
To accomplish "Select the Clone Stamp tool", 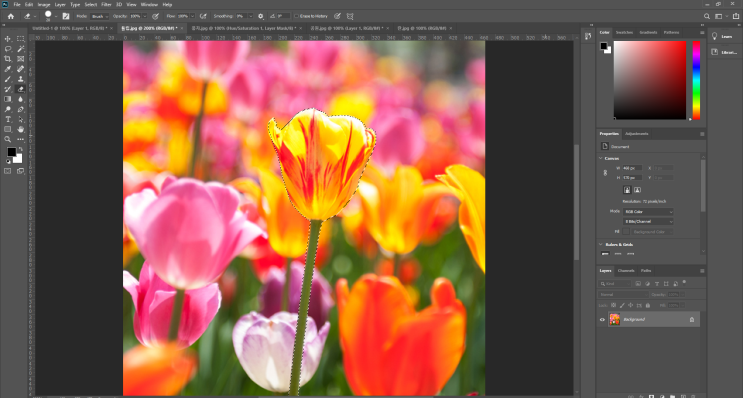I will click(x=20, y=79).
